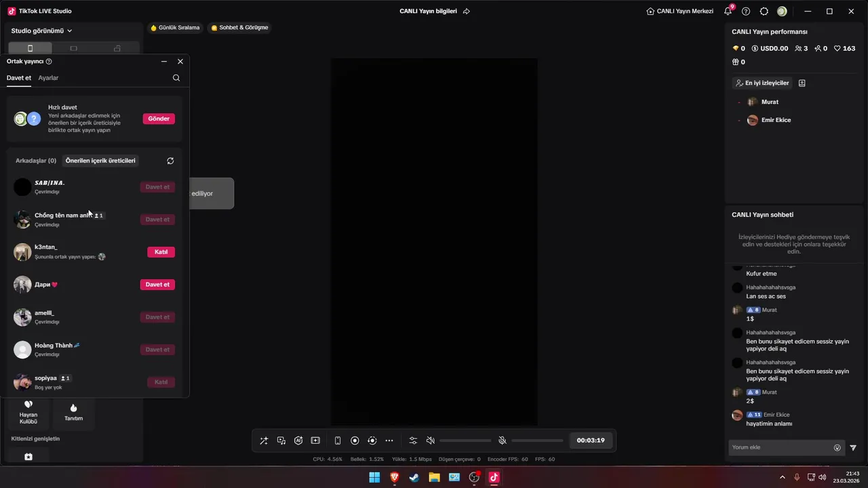Expand the Studio görünümü dropdown
The width and height of the screenshot is (868, 488).
(x=41, y=30)
